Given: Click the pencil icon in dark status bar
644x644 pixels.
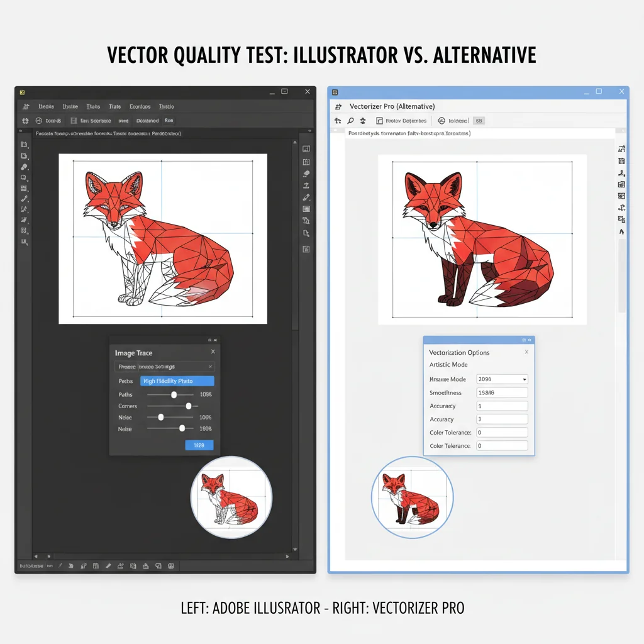Looking at the screenshot, I should pyautogui.click(x=108, y=566).
